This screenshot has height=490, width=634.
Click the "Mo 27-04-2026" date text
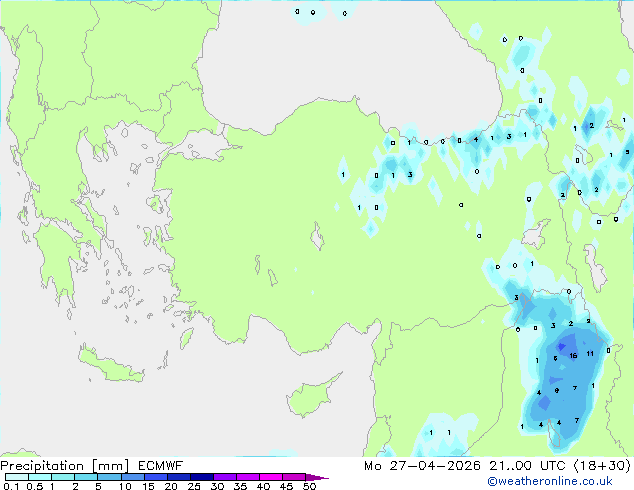tap(422, 466)
